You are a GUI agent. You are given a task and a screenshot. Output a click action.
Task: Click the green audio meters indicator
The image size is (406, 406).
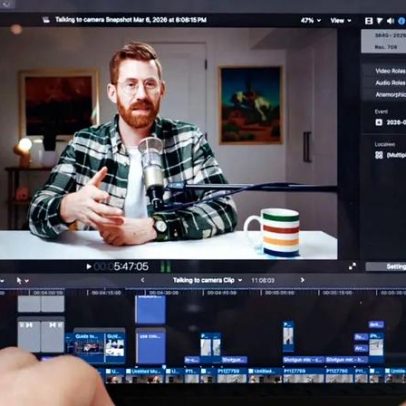[x=166, y=267]
